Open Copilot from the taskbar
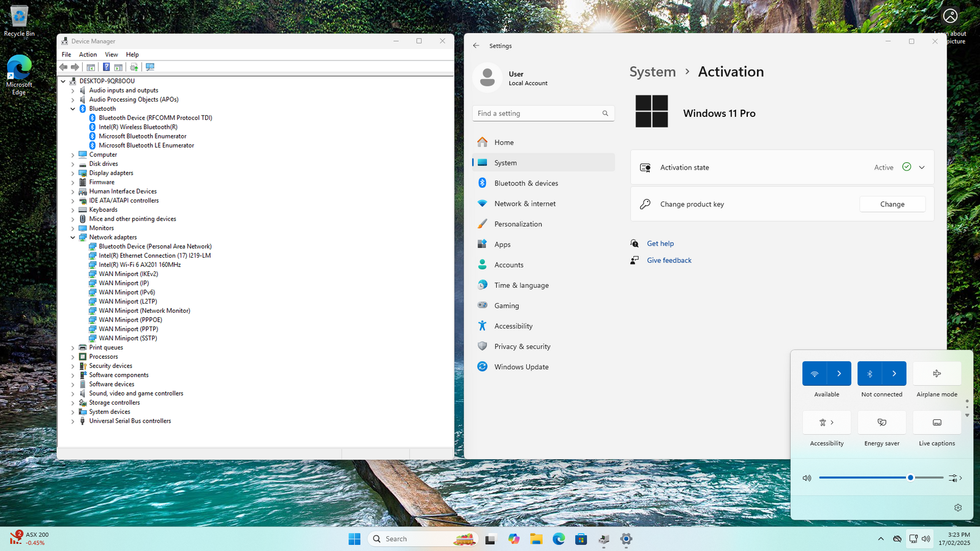This screenshot has width=980, height=551. click(x=514, y=539)
